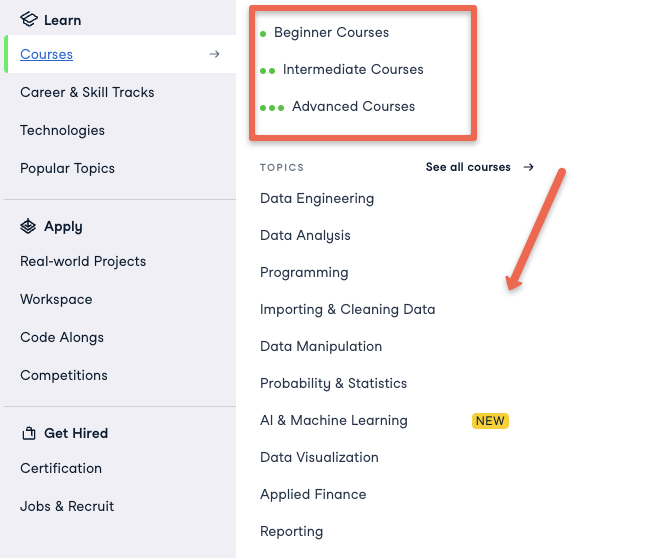Viewport: 662px width, 558px height.
Task: Open Jobs & Recruit
Action: pos(67,506)
